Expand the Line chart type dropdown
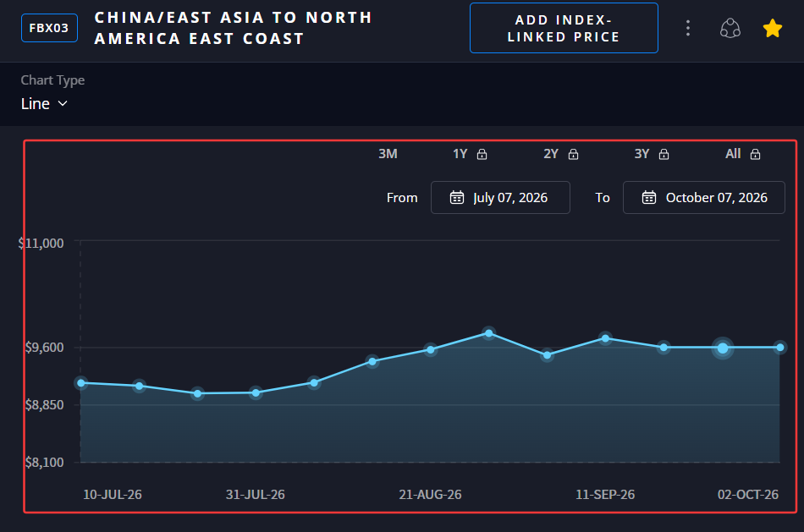 [x=44, y=103]
